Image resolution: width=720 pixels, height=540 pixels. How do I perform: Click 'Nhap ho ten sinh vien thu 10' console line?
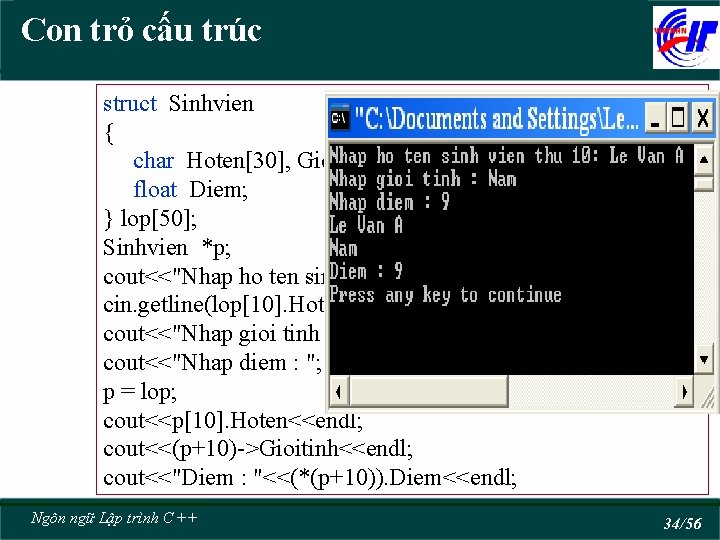point(506,156)
